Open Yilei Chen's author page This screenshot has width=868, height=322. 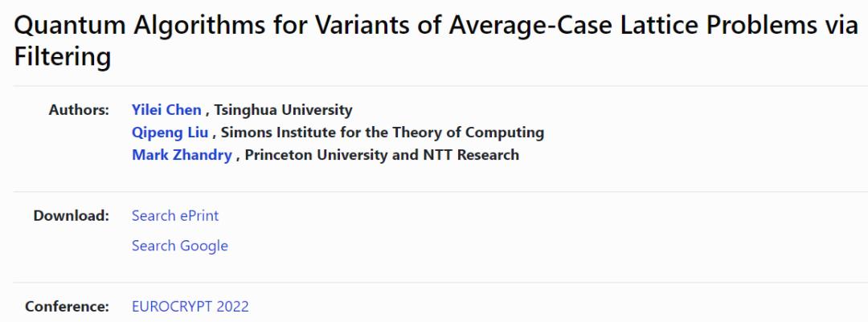pyautogui.click(x=166, y=109)
